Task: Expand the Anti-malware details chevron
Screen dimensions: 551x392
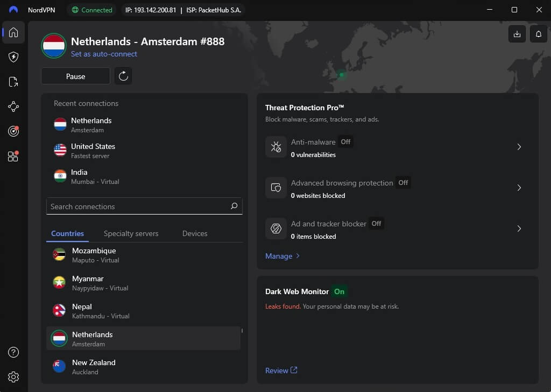Action: pos(519,147)
